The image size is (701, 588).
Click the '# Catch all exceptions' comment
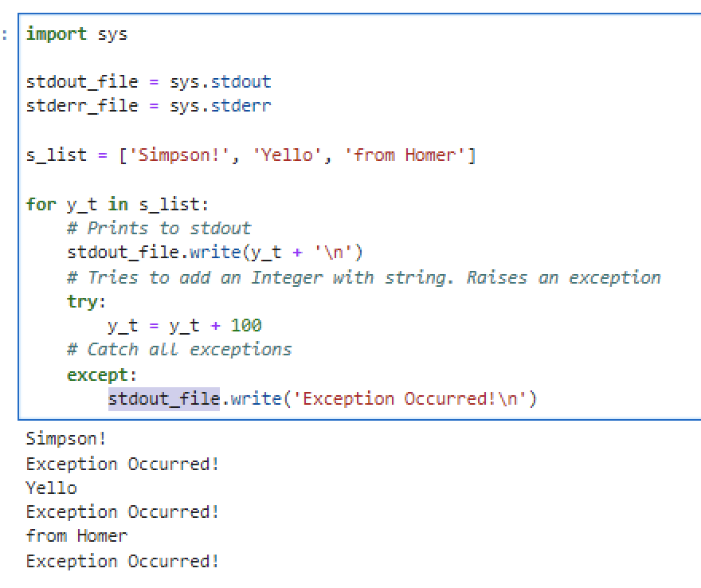pos(179,350)
